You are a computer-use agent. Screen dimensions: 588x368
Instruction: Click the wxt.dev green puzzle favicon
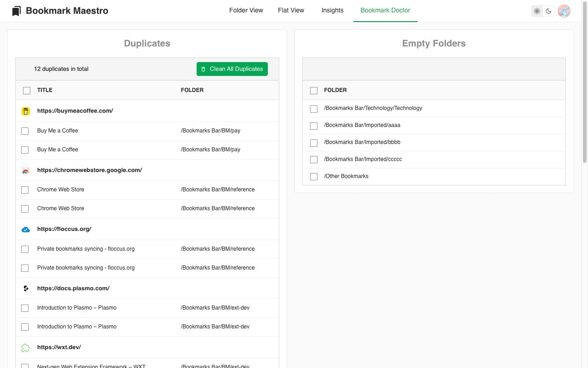tap(25, 347)
